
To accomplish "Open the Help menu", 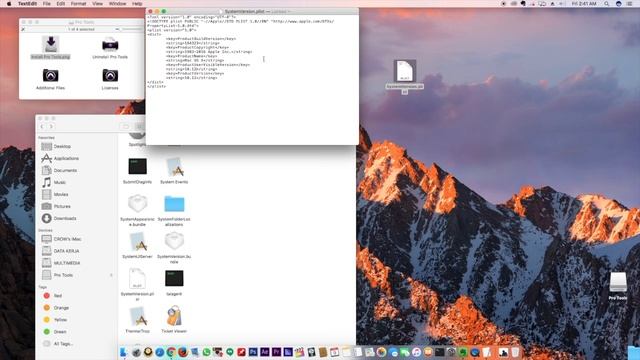I will pos(137,4).
